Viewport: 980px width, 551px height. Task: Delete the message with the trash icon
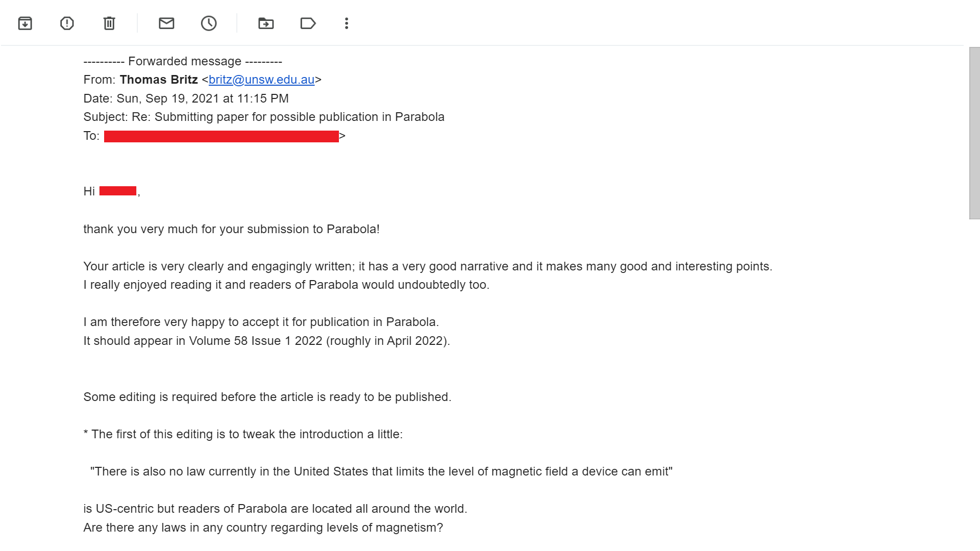pyautogui.click(x=109, y=23)
